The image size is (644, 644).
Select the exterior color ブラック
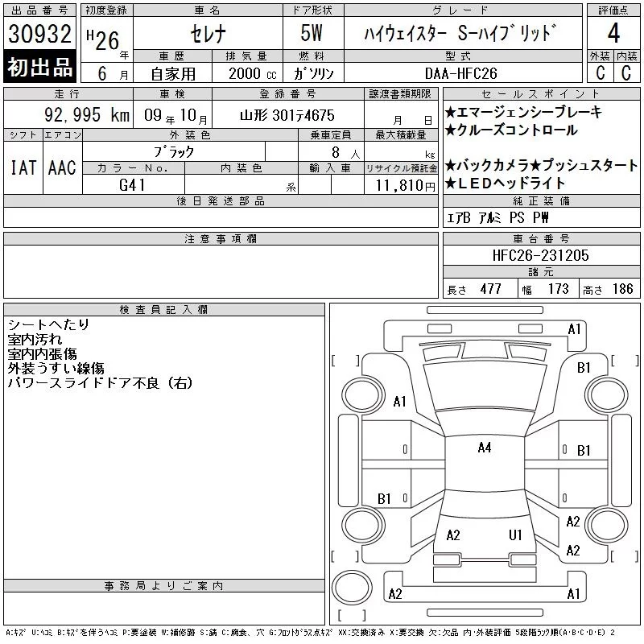coord(174,152)
